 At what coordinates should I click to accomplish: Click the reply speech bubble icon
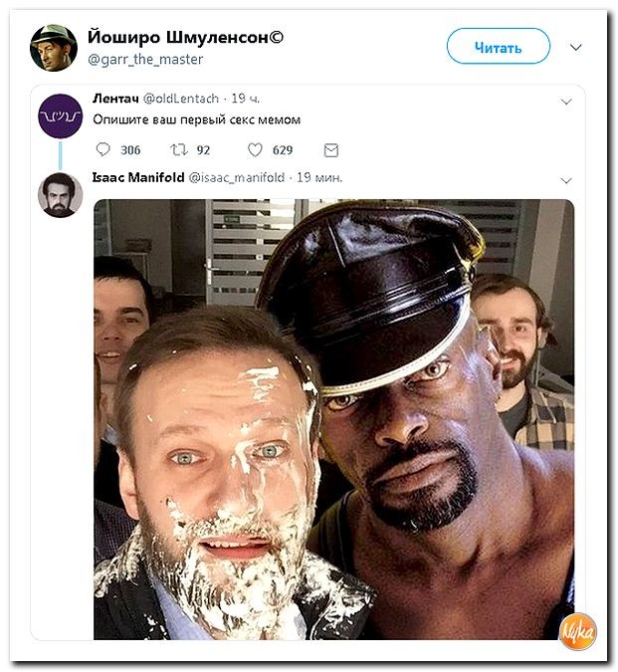click(103, 150)
